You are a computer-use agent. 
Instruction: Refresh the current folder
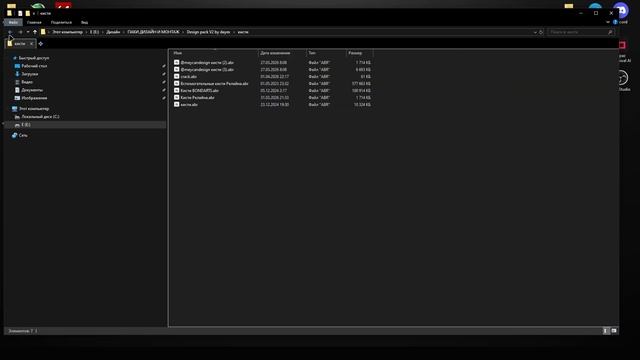[541, 32]
